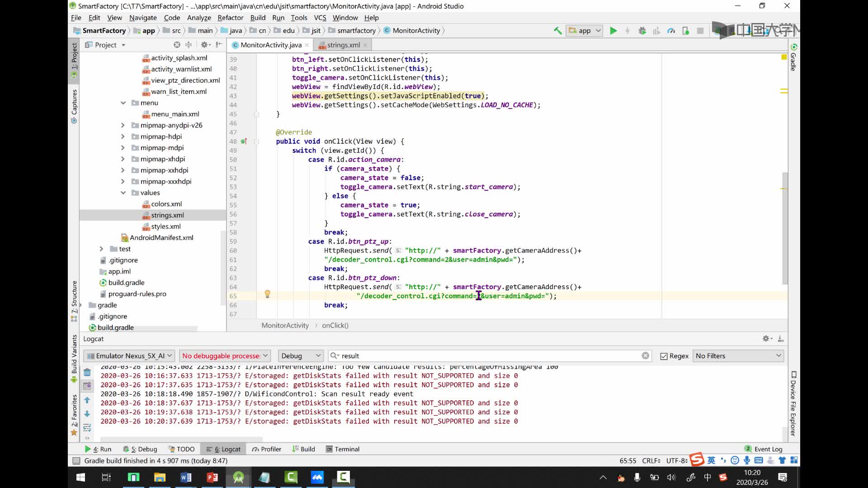This screenshot has width=868, height=488.
Task: Toggle the 7: Structure side tool window
Action: pos(74,301)
